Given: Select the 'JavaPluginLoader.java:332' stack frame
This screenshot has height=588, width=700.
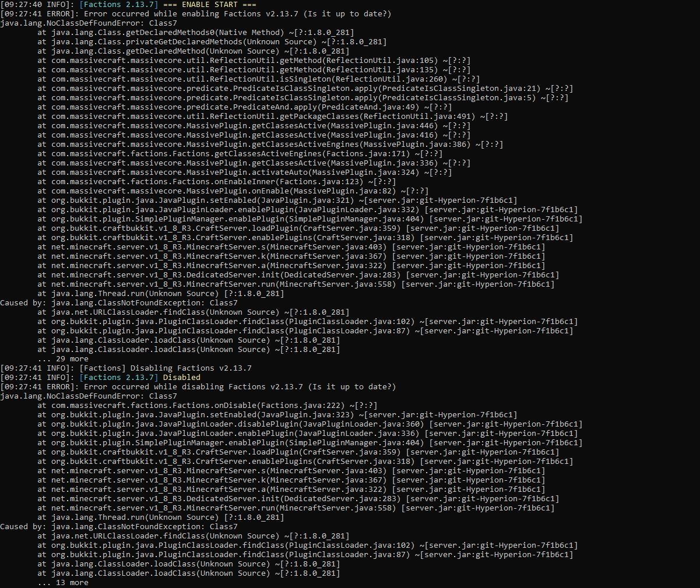Looking at the screenshot, I should click(x=307, y=209).
